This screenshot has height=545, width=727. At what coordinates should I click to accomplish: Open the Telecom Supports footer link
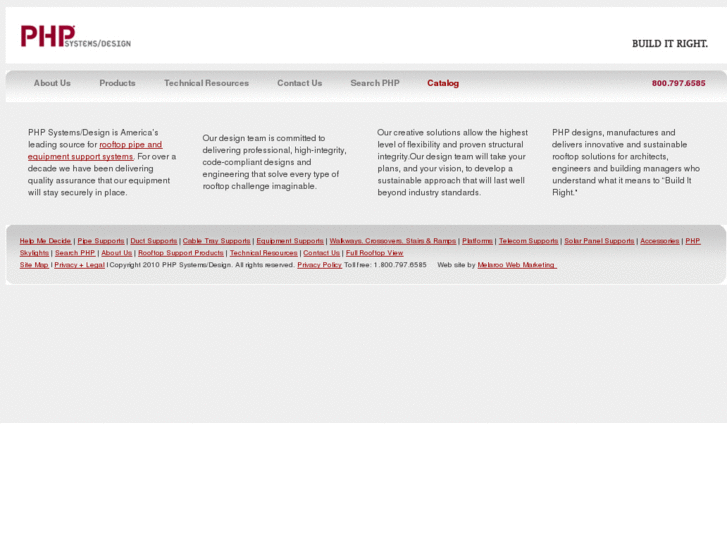tap(528, 241)
